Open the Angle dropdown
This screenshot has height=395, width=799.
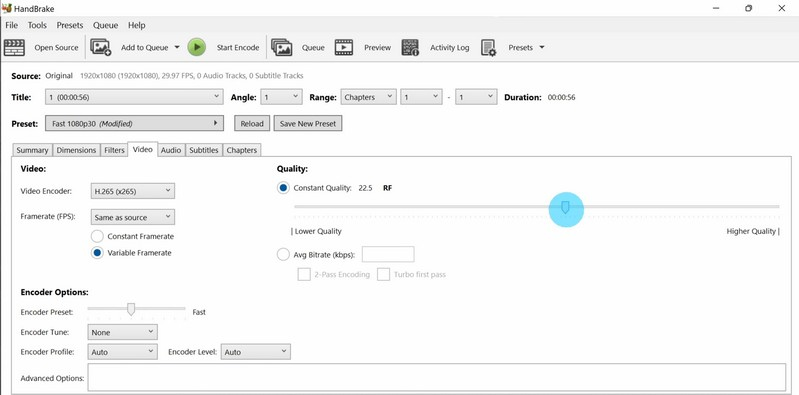[281, 97]
